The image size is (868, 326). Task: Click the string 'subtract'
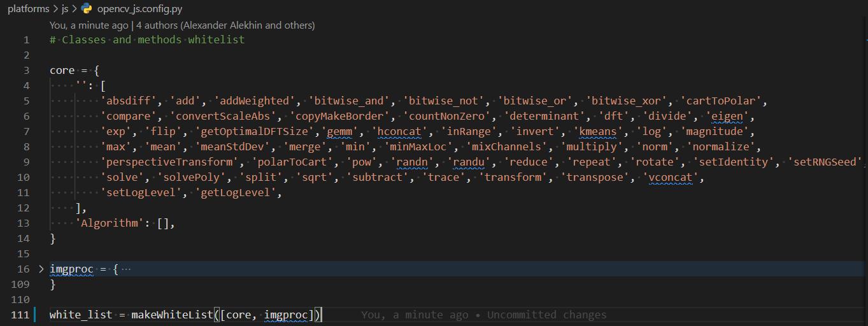378,177
